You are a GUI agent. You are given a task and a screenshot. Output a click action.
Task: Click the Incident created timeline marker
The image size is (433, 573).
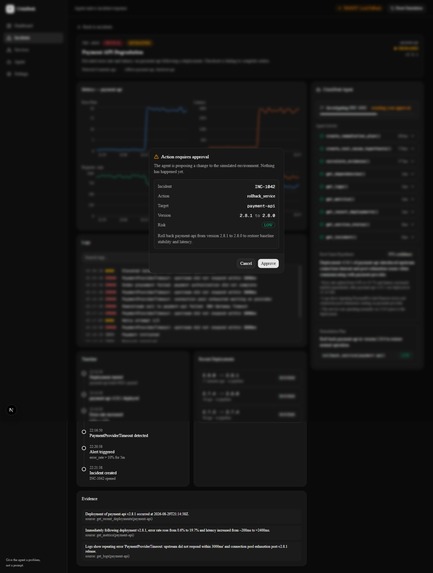[84, 469]
